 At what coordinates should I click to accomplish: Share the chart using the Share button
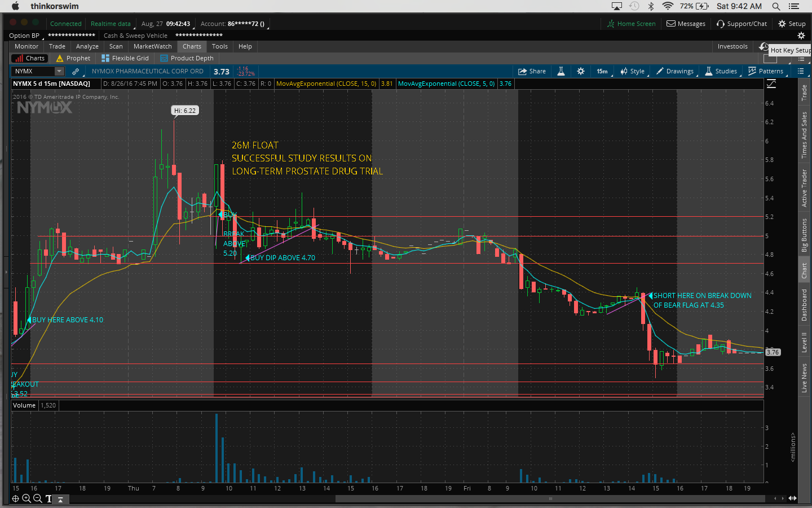[x=532, y=71]
